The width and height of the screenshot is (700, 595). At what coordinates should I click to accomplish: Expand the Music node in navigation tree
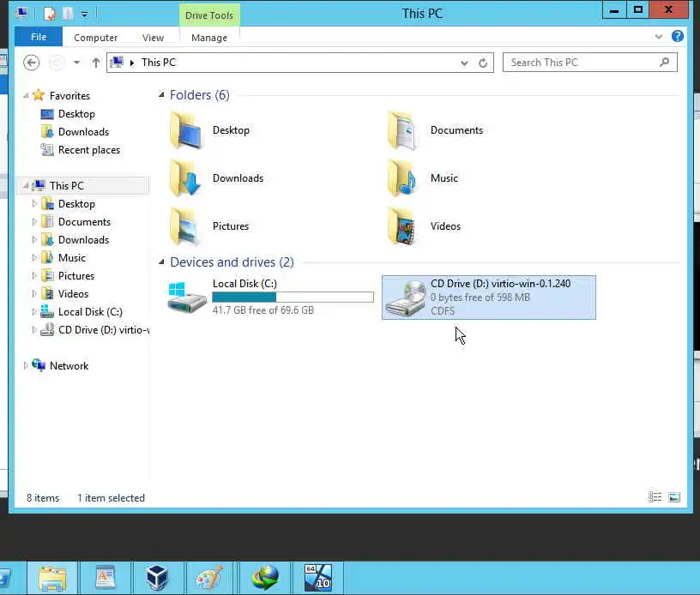click(x=34, y=257)
